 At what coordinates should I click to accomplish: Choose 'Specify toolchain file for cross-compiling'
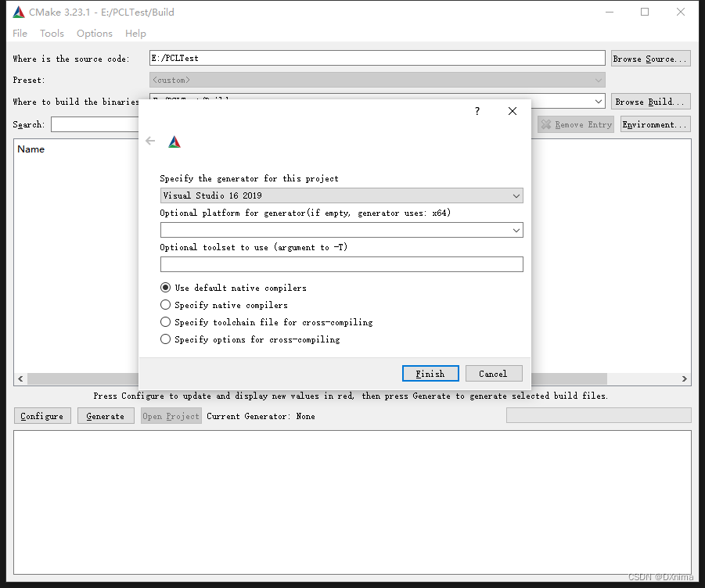pyautogui.click(x=164, y=321)
